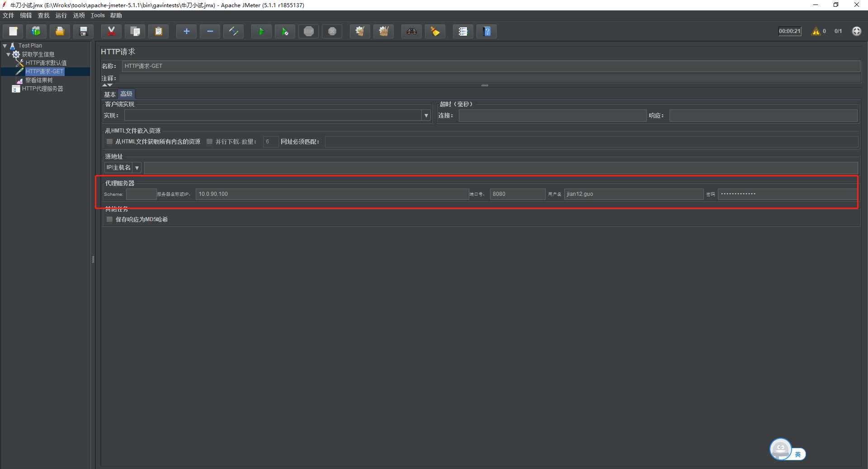Copy the selected element in toolbar
Viewport: 868px width, 469px height.
click(x=135, y=31)
